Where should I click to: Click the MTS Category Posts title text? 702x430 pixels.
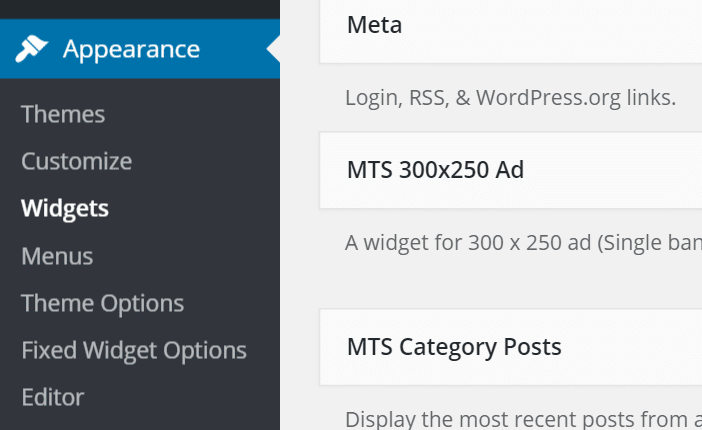pos(454,347)
